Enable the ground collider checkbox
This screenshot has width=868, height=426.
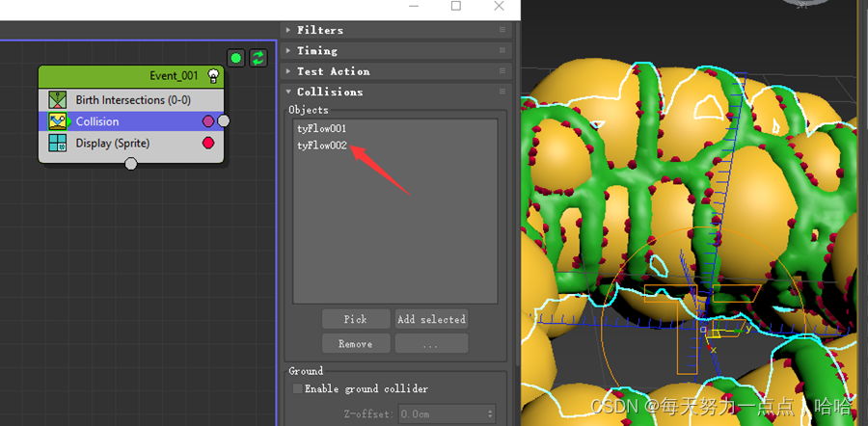click(298, 389)
